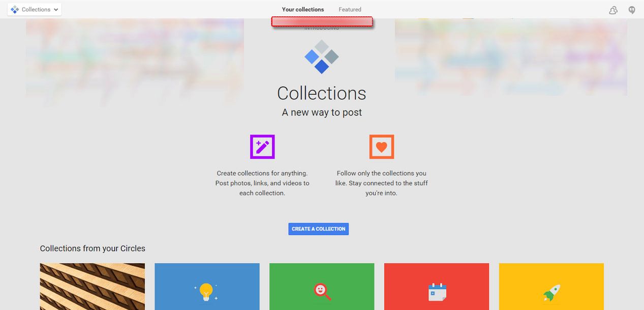This screenshot has width=644, height=310.
Task: Click the orange heart follow icon
Action: [382, 147]
